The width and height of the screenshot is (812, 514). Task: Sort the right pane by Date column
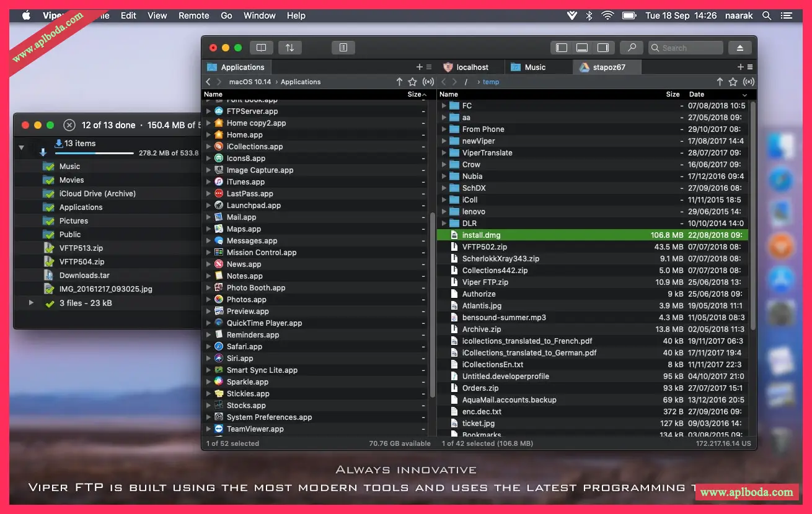tap(697, 94)
